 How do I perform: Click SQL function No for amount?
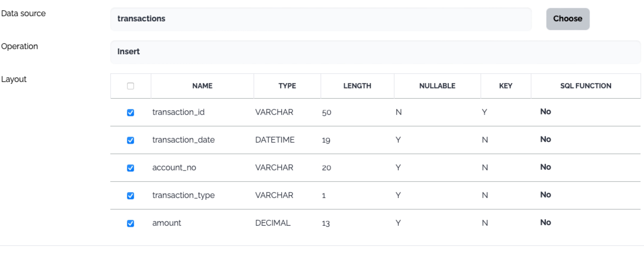coord(546,223)
